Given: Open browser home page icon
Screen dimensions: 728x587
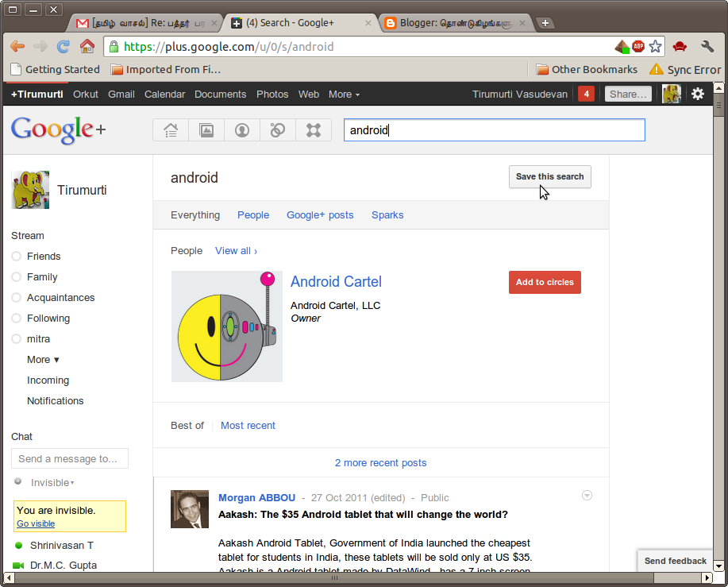Looking at the screenshot, I should (87, 46).
